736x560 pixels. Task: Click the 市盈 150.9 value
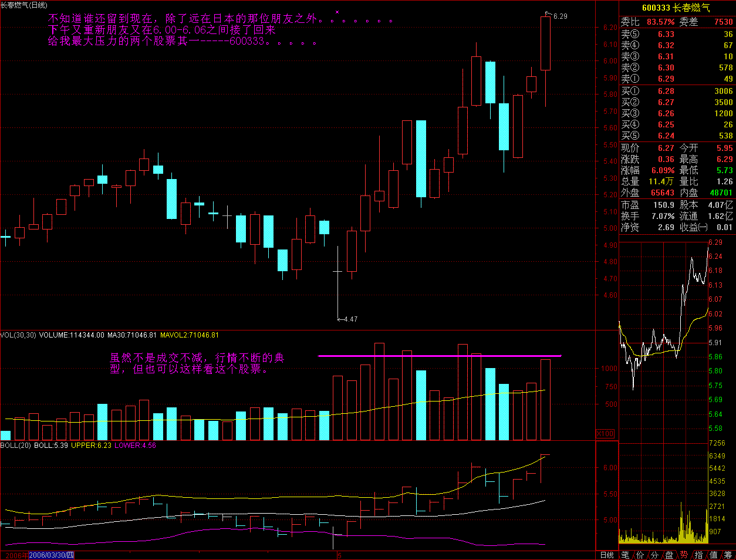(x=664, y=205)
